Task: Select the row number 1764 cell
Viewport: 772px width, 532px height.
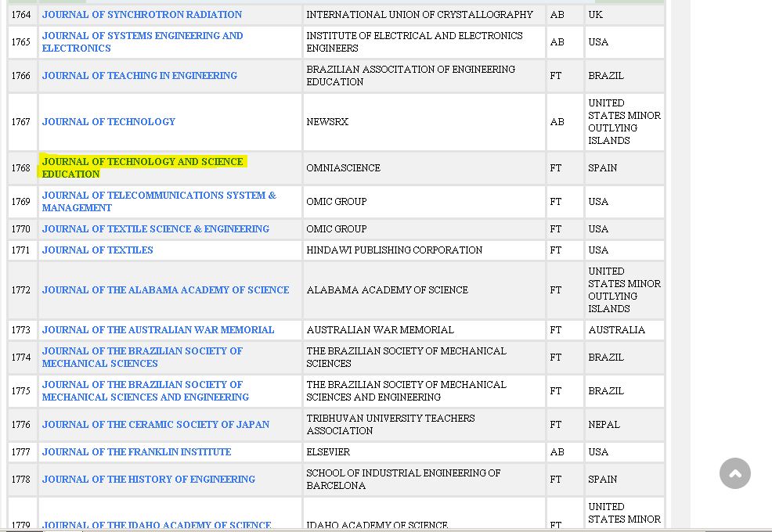Action: [21, 15]
